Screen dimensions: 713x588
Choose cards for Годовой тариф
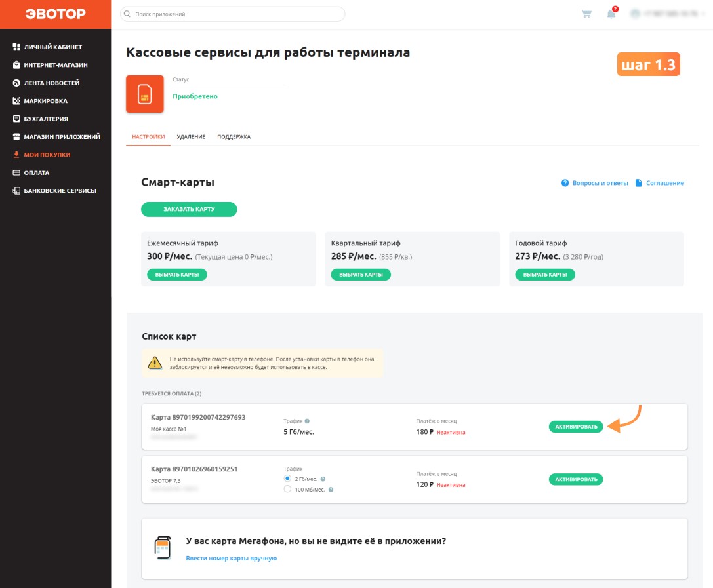(545, 275)
